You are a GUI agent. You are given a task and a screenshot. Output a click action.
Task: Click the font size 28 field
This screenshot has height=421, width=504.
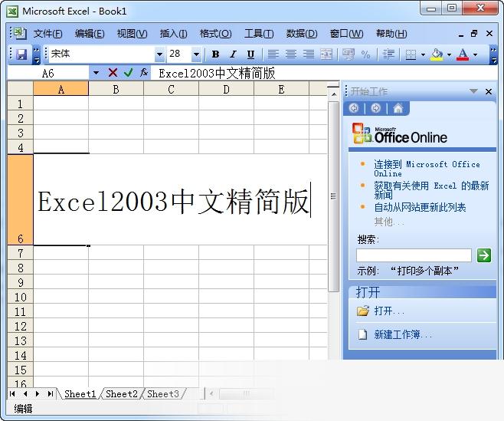(178, 54)
